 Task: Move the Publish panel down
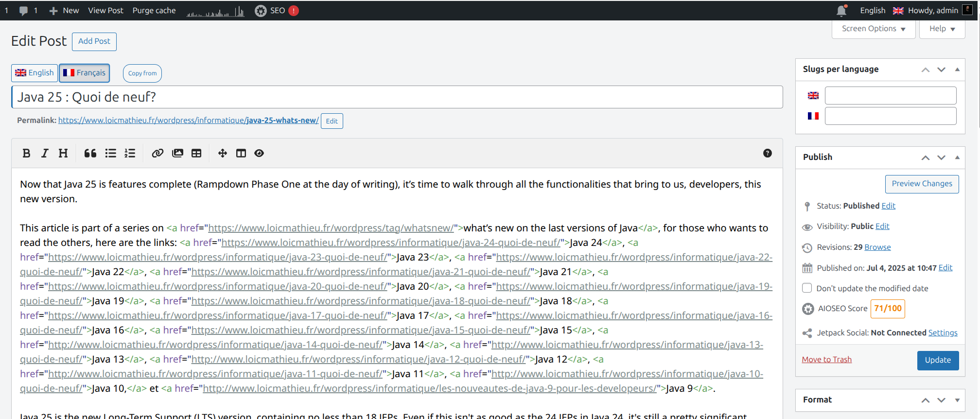(x=942, y=157)
